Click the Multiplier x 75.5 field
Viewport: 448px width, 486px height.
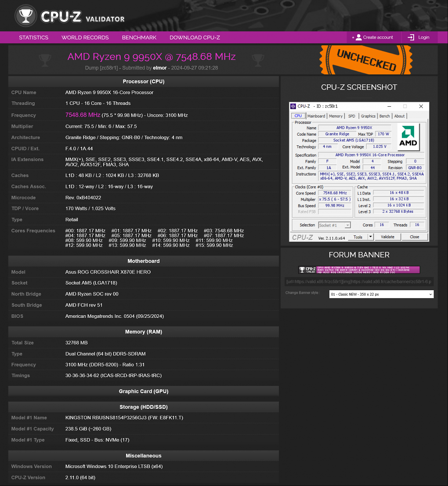coord(335,199)
